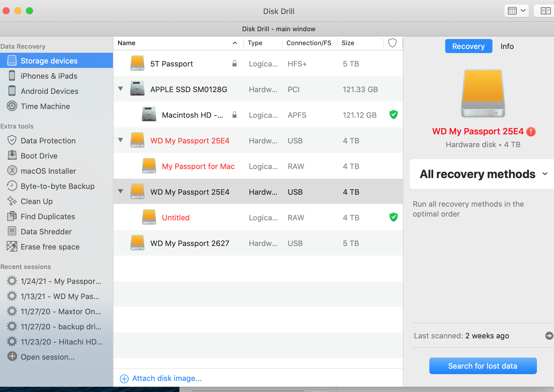This screenshot has width=554, height=392.
Task: Click the Search for lost data button
Action: click(483, 366)
